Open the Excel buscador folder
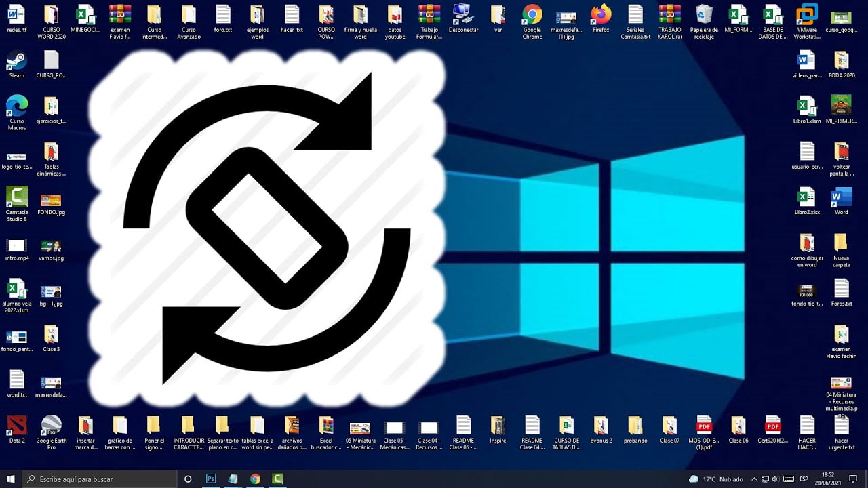 pyautogui.click(x=326, y=432)
